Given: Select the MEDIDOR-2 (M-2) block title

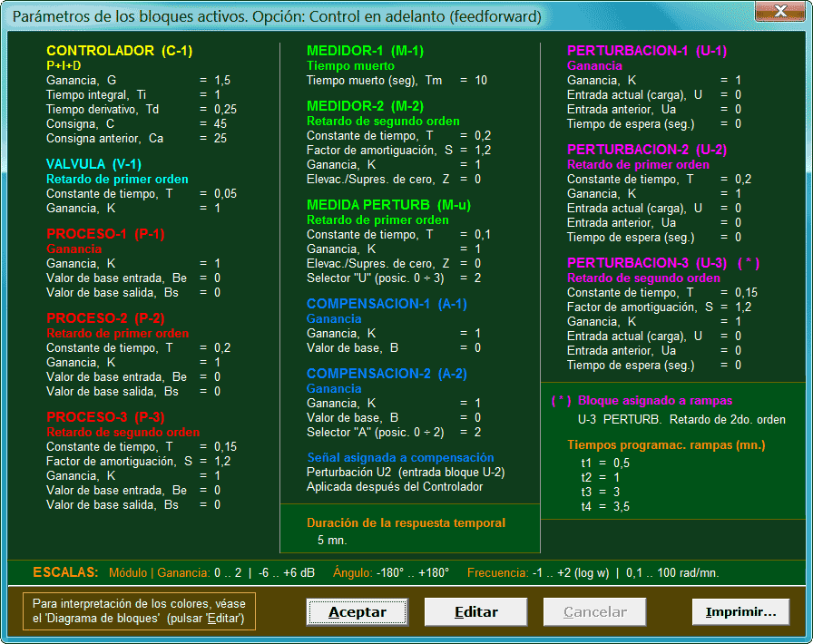Looking at the screenshot, I should [365, 106].
